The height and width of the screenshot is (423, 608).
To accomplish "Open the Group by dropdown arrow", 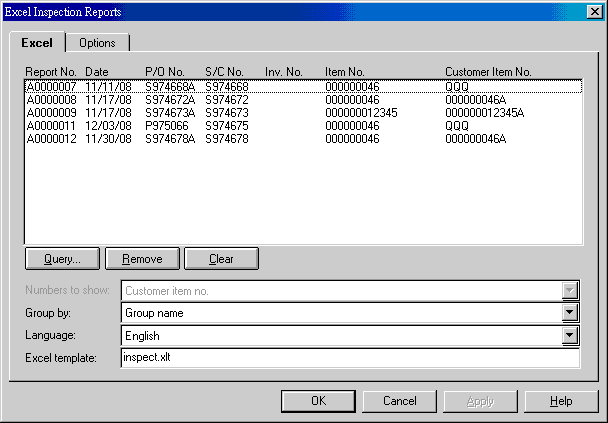I will pos(570,313).
